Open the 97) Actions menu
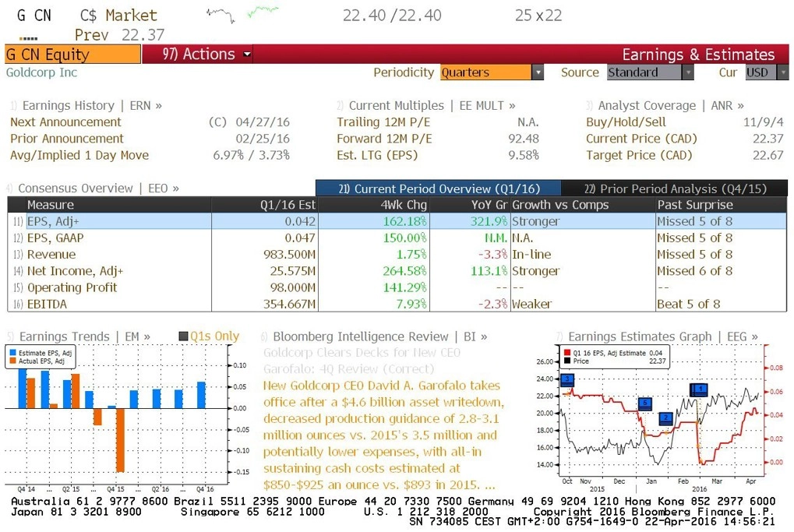 206,55
